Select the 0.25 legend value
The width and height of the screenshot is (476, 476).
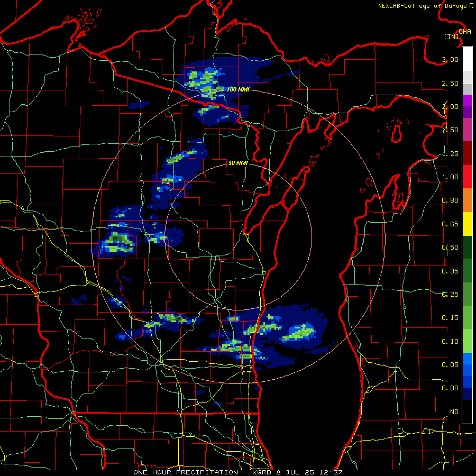(x=450, y=295)
